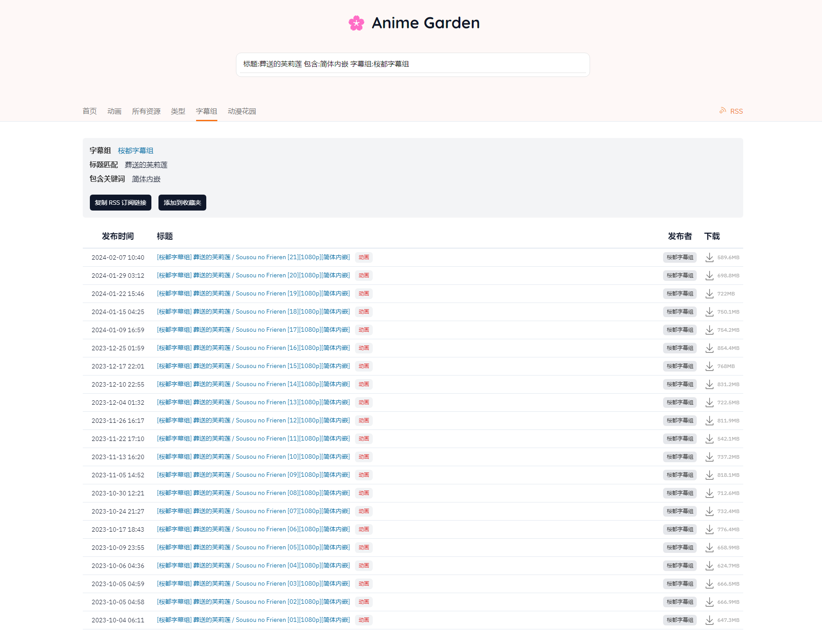The height and width of the screenshot is (644, 822).
Task: Download episode 21 via the download icon
Action: 709,257
